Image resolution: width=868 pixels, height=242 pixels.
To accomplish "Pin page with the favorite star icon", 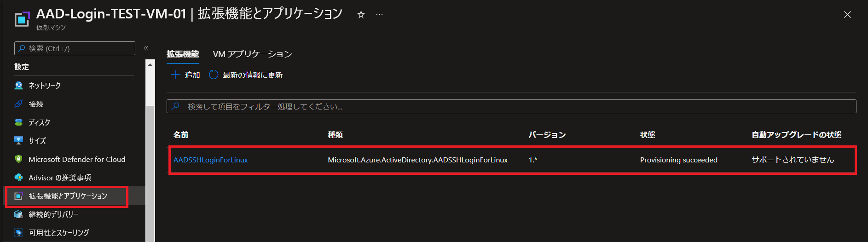I will pos(361,15).
